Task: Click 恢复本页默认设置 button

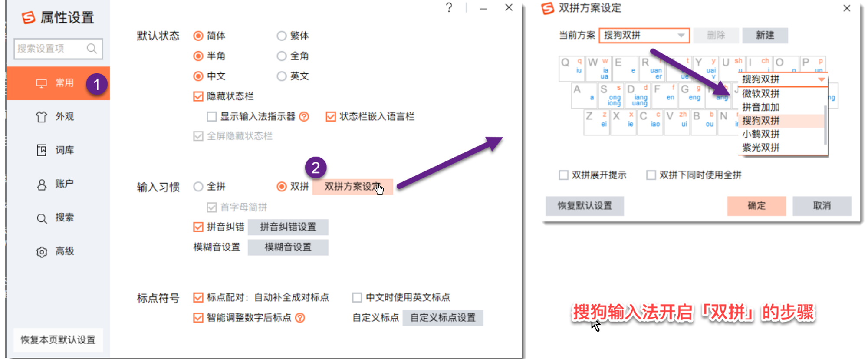Action: pyautogui.click(x=58, y=339)
